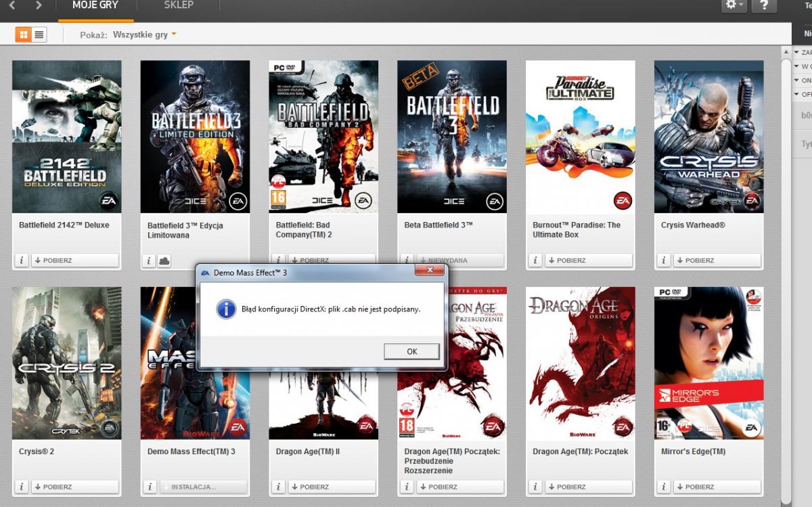The height and width of the screenshot is (507, 812).
Task: Click the title 'Dragon Age(TM) II'
Action: [x=308, y=451]
